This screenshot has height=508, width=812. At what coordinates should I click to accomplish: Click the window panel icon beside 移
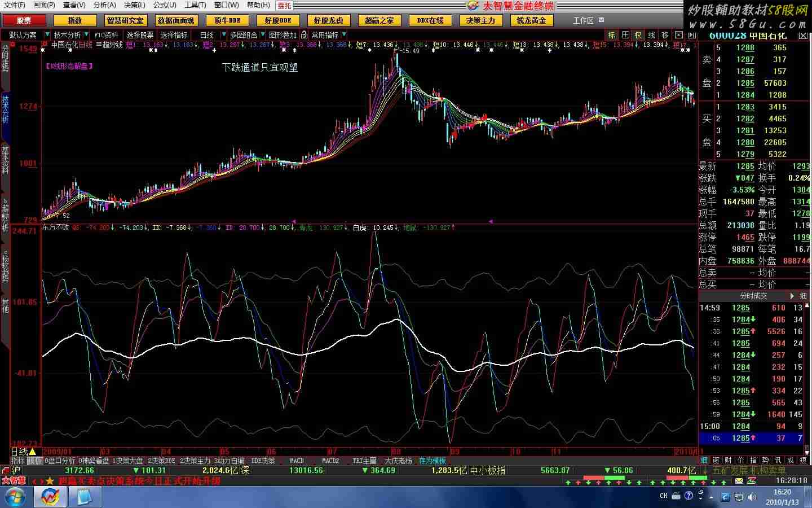pos(678,35)
